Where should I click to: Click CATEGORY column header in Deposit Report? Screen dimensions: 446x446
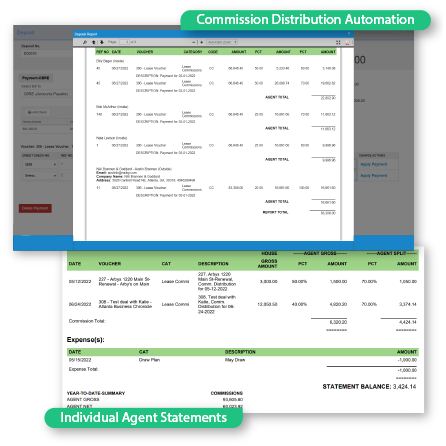pos(193,52)
